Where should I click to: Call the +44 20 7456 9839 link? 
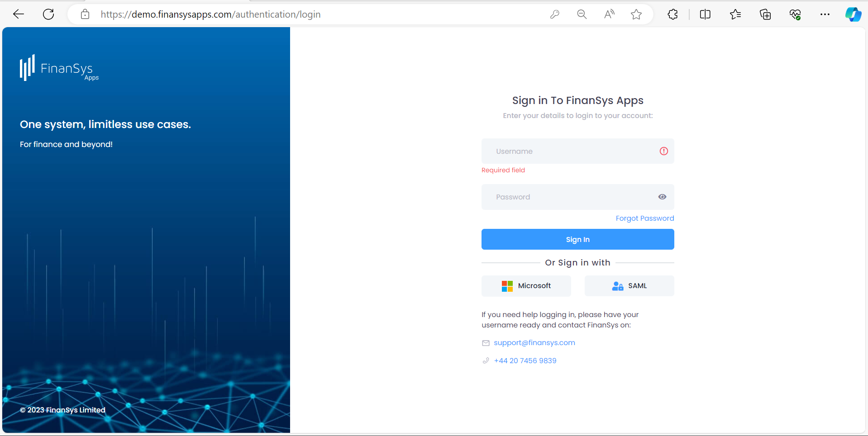pyautogui.click(x=525, y=360)
